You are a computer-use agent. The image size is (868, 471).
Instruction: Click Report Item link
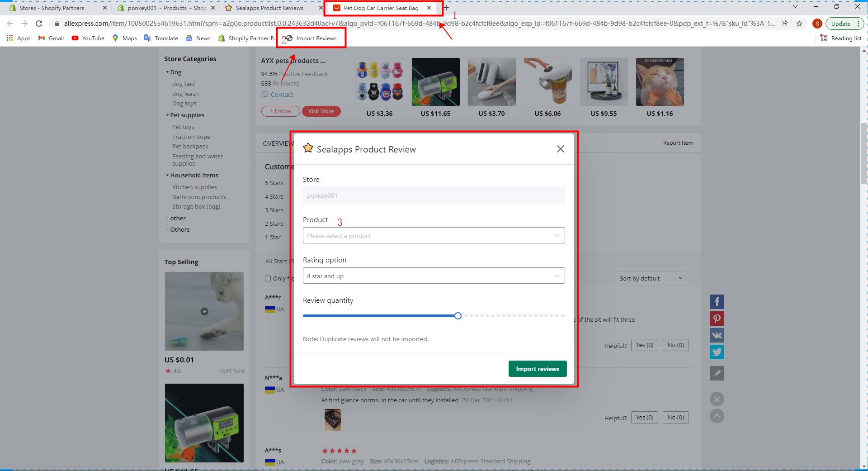point(678,143)
